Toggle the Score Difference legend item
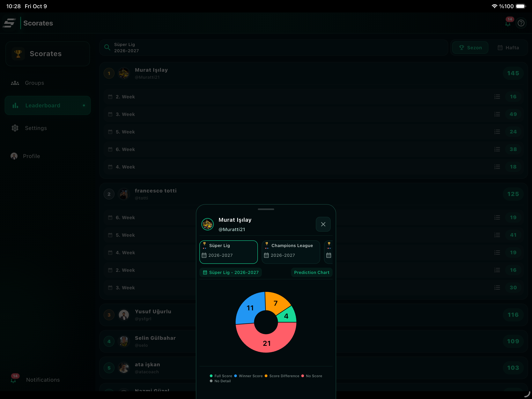532x399 pixels. point(282,376)
